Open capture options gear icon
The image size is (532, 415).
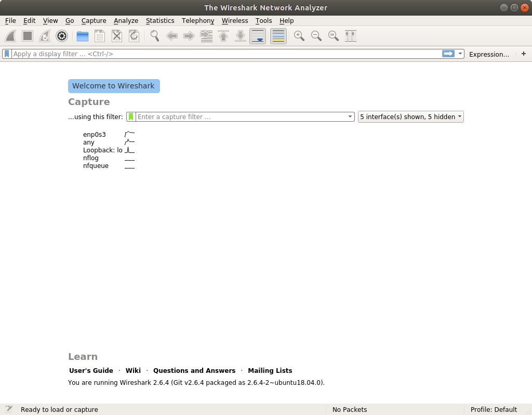pyautogui.click(x=62, y=36)
